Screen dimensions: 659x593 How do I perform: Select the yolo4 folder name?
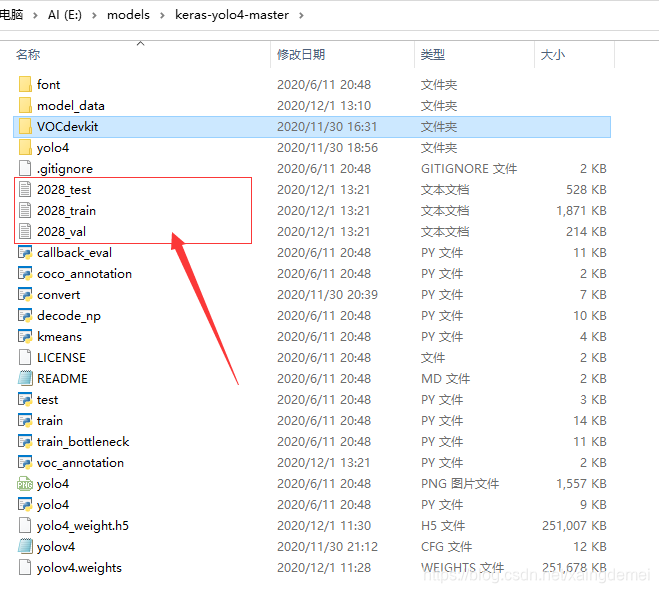53,148
